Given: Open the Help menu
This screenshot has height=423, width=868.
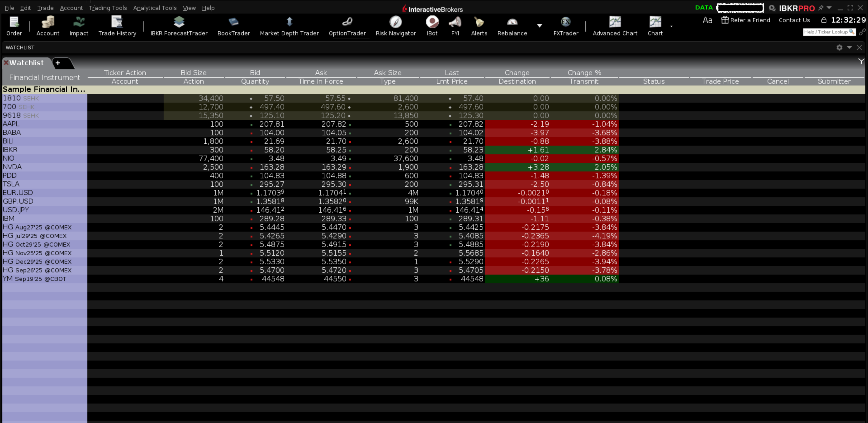Looking at the screenshot, I should point(208,8).
